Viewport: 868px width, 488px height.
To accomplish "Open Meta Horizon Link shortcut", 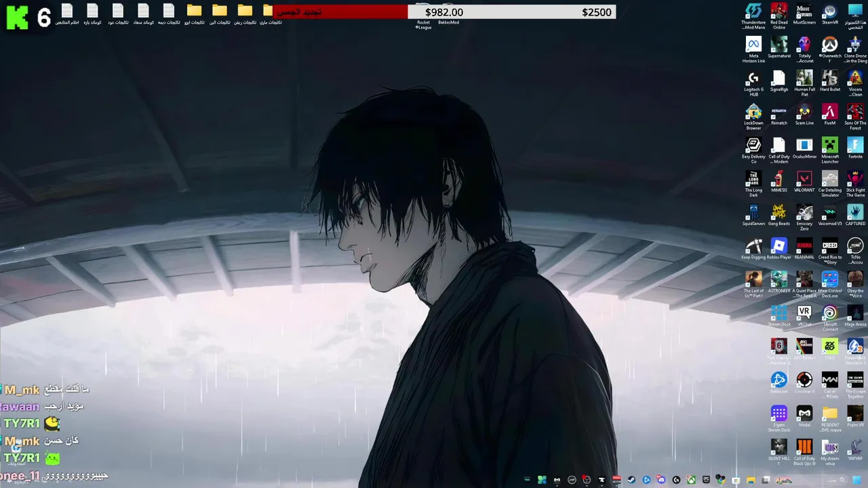I will pyautogui.click(x=753, y=50).
